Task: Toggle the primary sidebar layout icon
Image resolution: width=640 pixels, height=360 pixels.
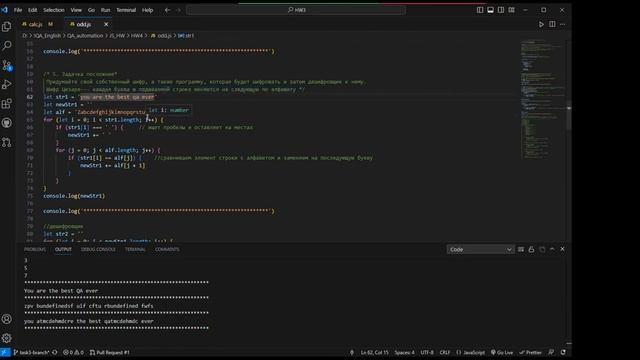Action: point(480,10)
